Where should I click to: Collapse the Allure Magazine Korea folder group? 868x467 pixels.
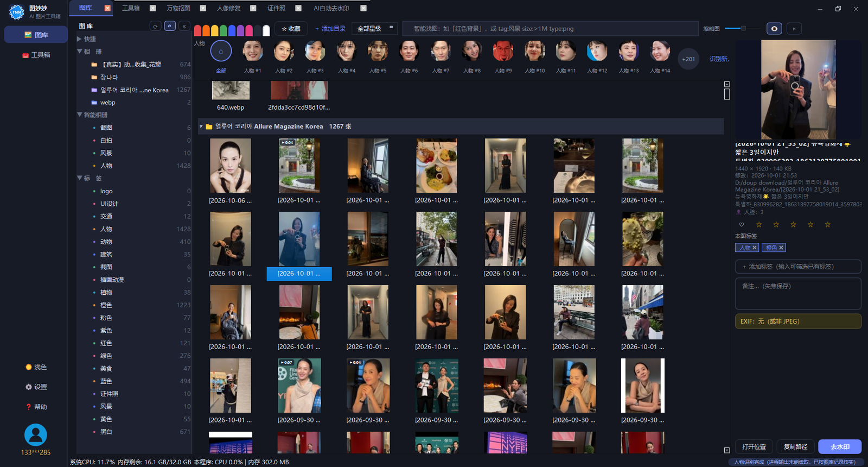point(201,127)
